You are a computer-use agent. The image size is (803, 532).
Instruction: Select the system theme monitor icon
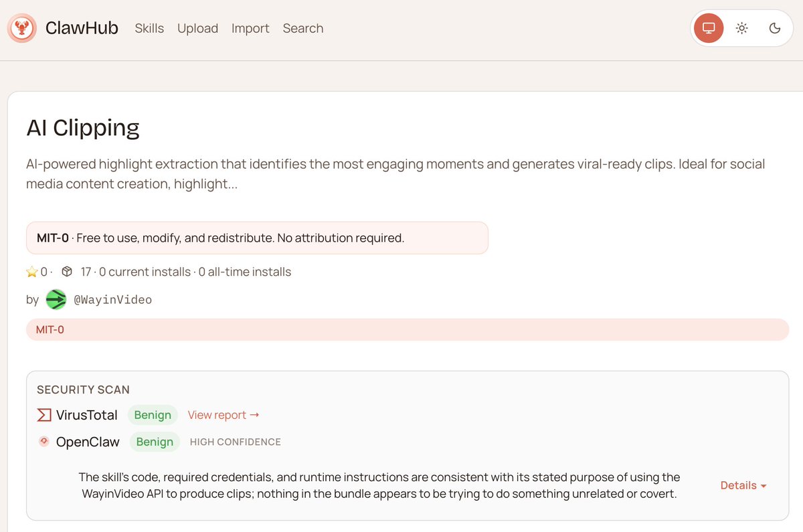pyautogui.click(x=709, y=28)
